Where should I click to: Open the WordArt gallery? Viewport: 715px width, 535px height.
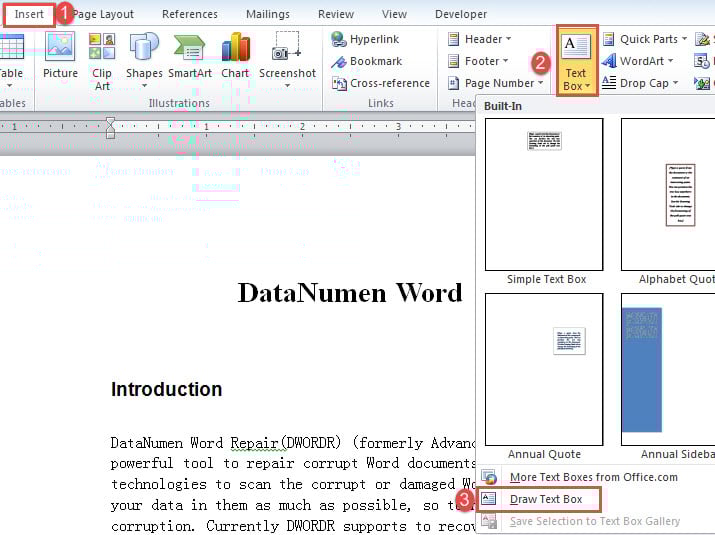pyautogui.click(x=637, y=61)
